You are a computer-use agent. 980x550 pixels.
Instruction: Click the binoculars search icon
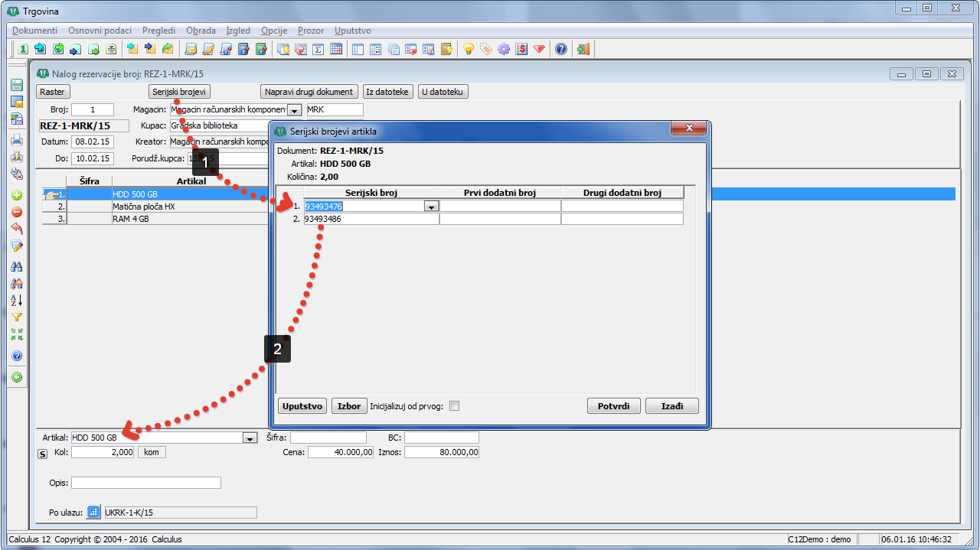pyautogui.click(x=17, y=266)
